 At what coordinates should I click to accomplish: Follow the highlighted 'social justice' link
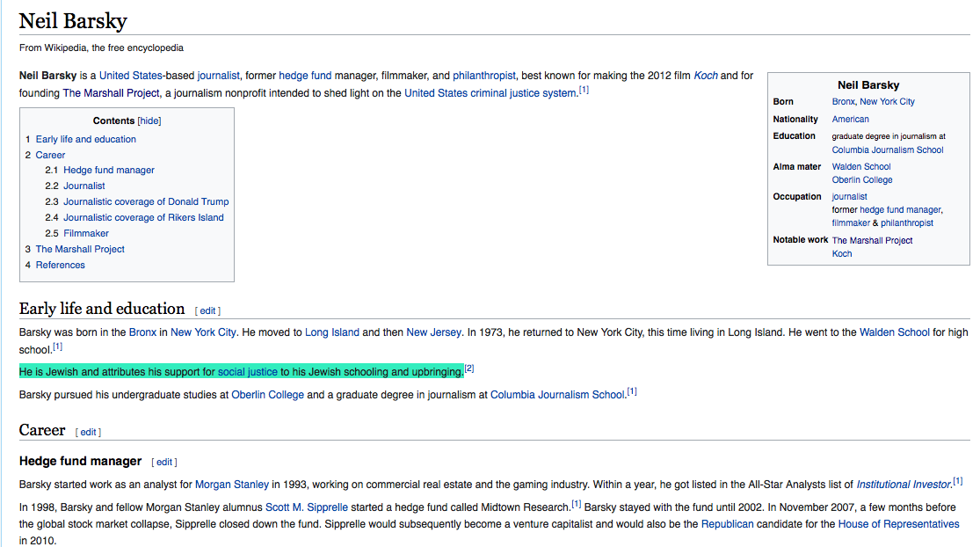coord(248,372)
